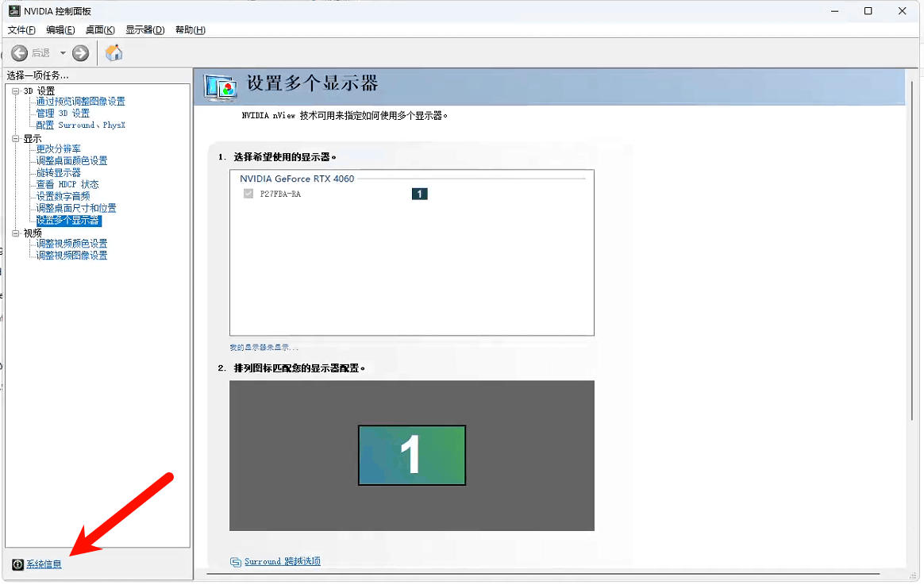The height and width of the screenshot is (585, 924).
Task: Return to the home page via house icon
Action: coord(114,53)
